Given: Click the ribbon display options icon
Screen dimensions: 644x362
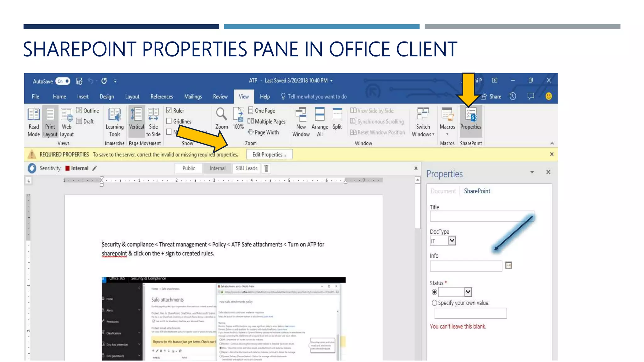Looking at the screenshot, I should tap(495, 80).
